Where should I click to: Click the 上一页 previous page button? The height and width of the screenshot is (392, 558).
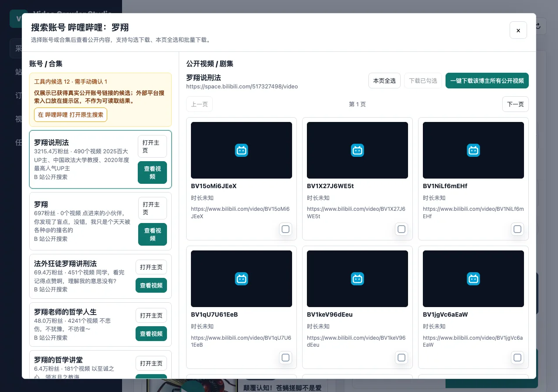tap(199, 104)
